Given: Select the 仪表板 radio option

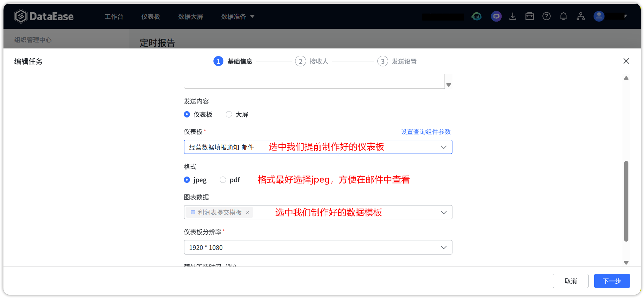Looking at the screenshot, I should coord(187,114).
